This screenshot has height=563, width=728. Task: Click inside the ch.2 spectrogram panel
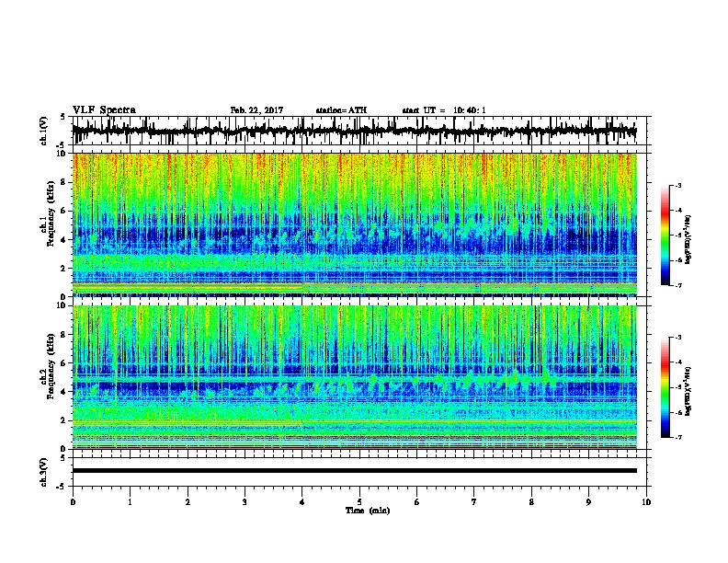(355, 377)
